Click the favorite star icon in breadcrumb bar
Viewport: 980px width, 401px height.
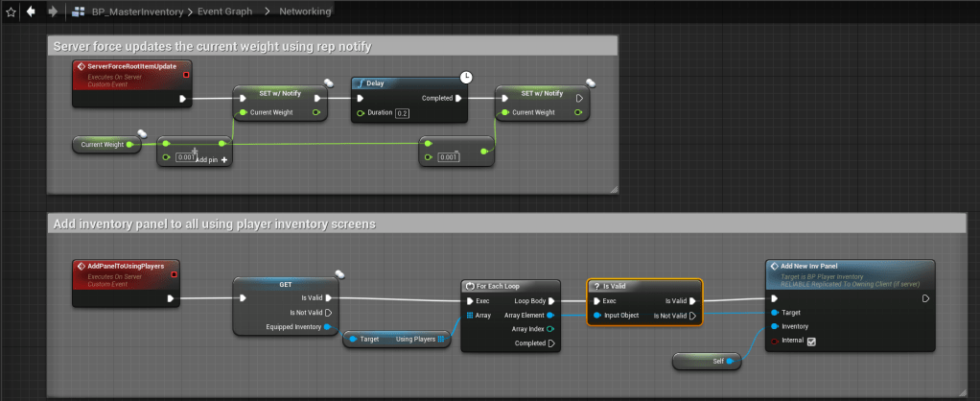tap(11, 12)
